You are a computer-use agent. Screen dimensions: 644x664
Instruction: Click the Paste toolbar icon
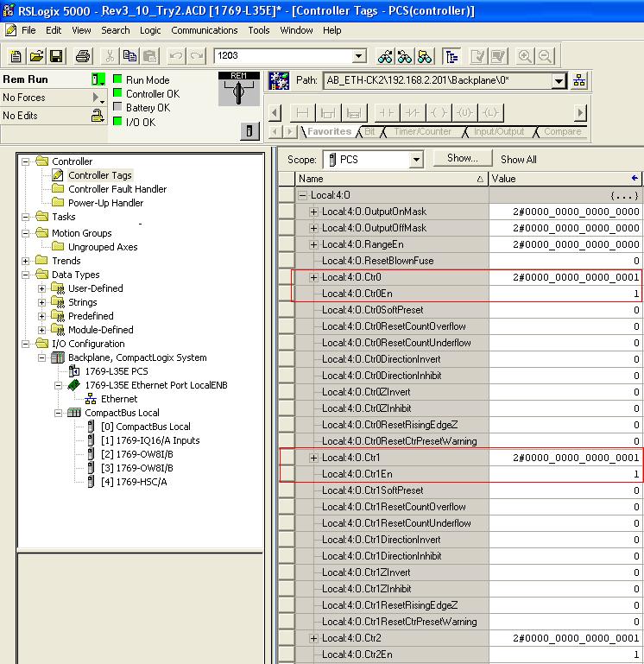coord(149,56)
